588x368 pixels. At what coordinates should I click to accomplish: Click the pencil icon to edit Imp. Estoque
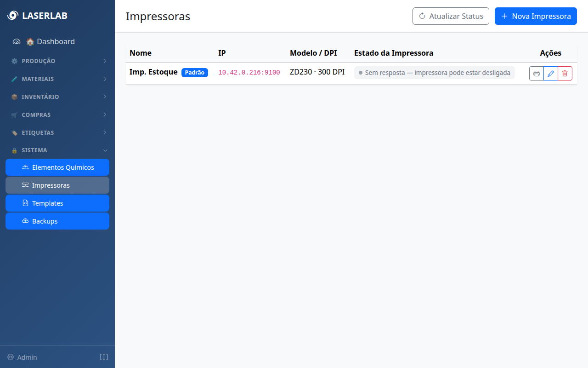coord(551,73)
